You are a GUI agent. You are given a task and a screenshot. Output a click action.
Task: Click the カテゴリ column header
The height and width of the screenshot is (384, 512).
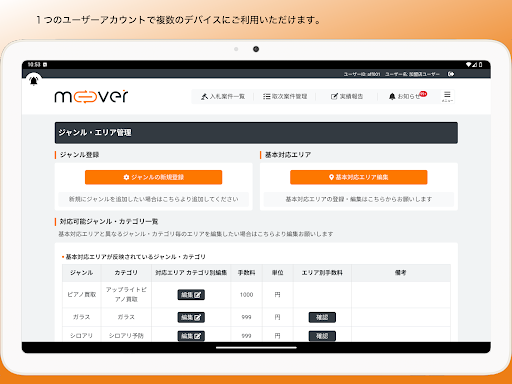click(126, 273)
